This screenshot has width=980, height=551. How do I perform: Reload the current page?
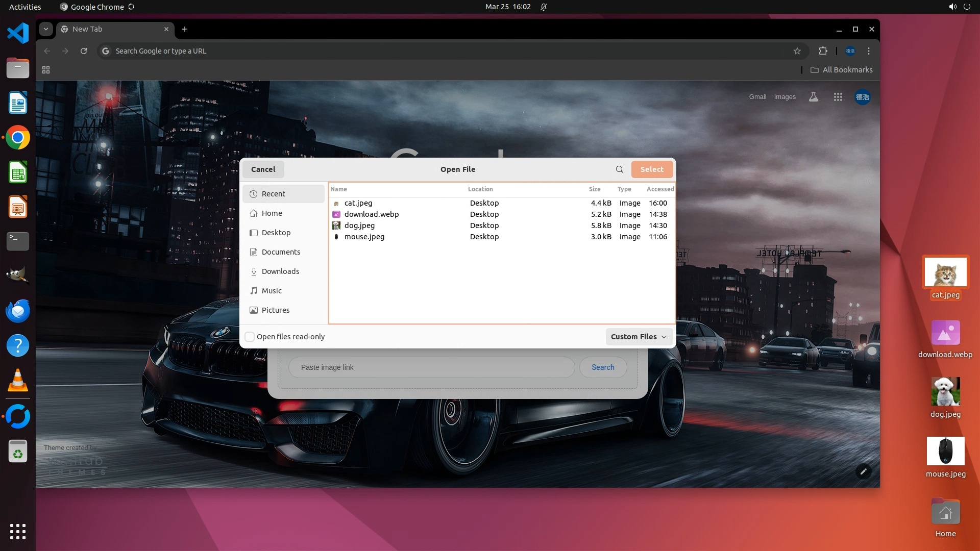pyautogui.click(x=84, y=51)
